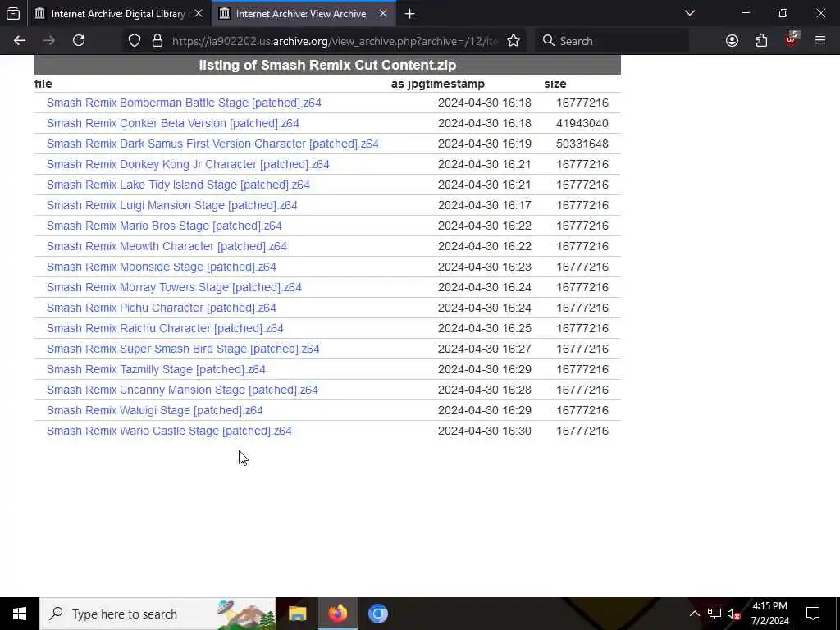Open the network status tray icon

(714, 614)
